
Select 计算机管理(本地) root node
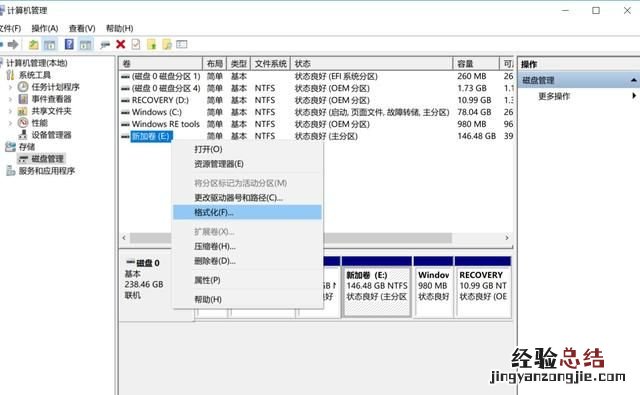coord(37,63)
